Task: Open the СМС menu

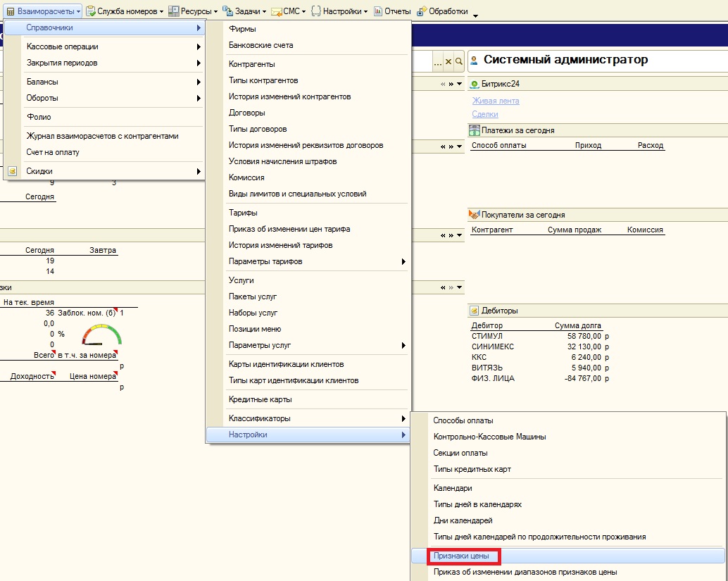Action: pyautogui.click(x=289, y=11)
